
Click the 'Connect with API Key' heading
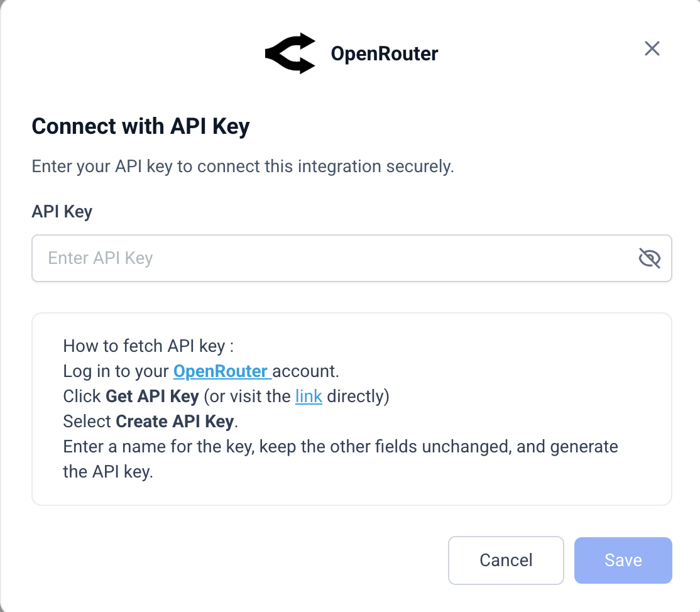[x=141, y=126]
